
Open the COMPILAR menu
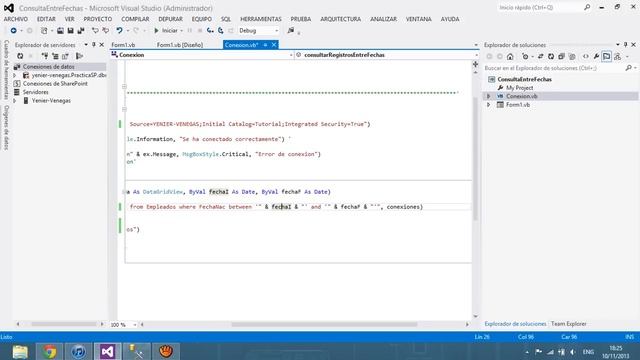(x=135, y=19)
